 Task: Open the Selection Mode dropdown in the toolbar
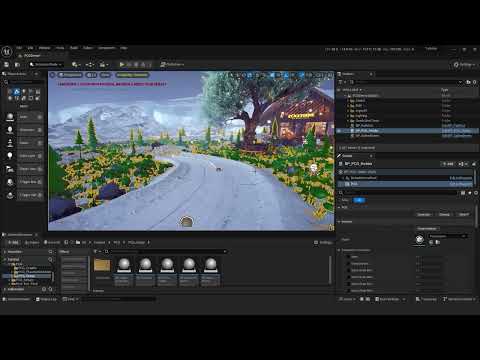point(46,64)
